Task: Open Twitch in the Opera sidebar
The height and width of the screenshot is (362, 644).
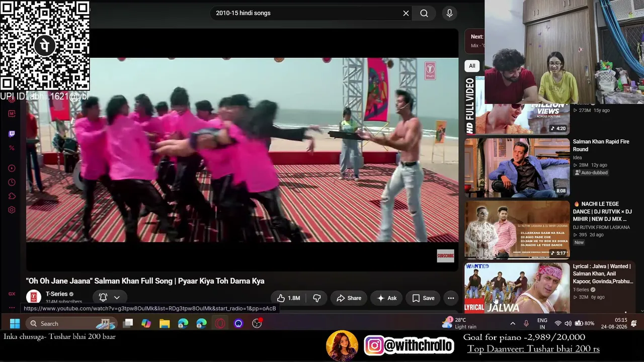Action: coord(12,133)
